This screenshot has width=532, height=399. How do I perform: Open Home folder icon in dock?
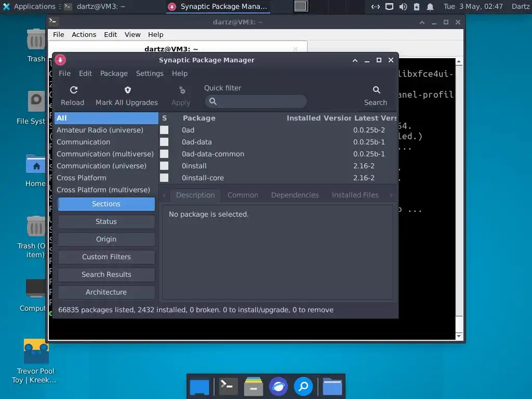point(332,386)
